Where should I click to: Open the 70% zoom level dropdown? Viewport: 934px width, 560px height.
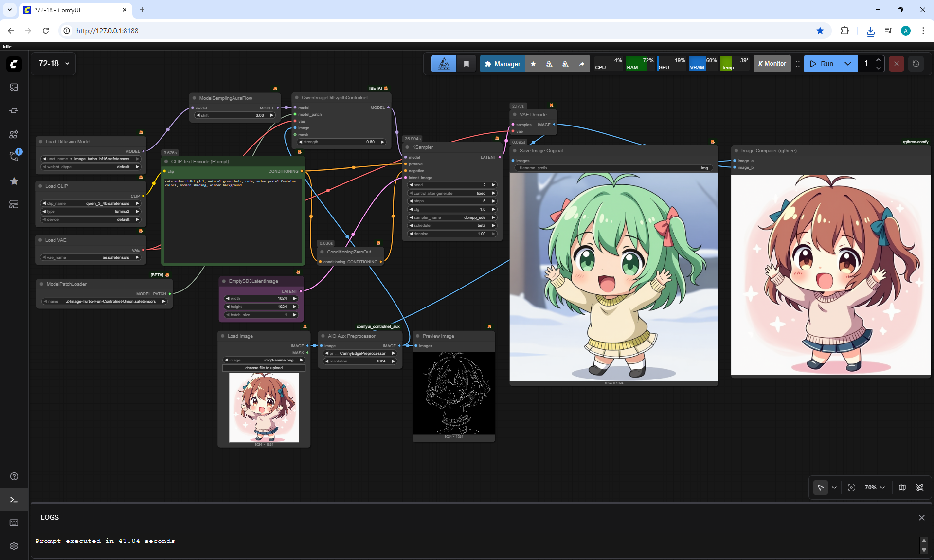pyautogui.click(x=875, y=488)
